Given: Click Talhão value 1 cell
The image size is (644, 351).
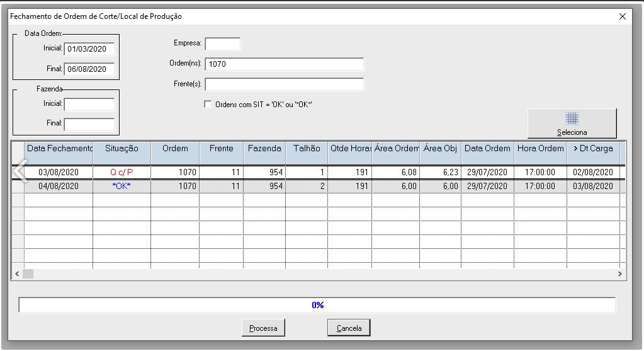Looking at the screenshot, I should pos(307,172).
